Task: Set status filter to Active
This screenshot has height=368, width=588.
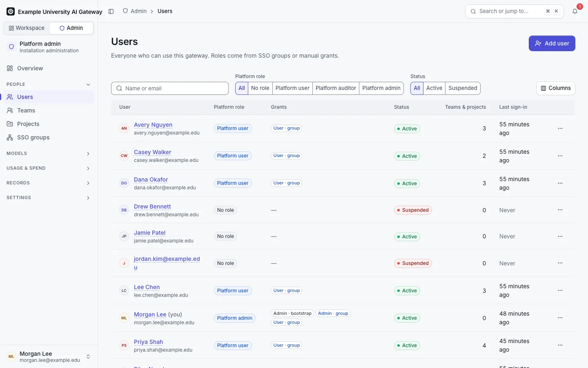Action: point(434,88)
